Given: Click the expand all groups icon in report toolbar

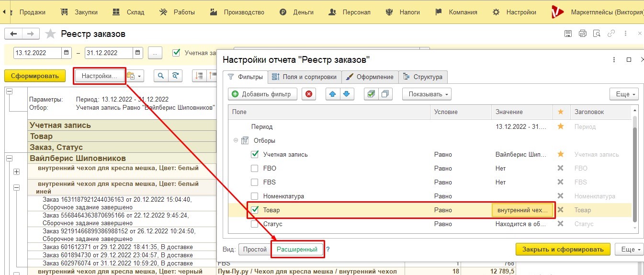Looking at the screenshot, I should pos(200,76).
